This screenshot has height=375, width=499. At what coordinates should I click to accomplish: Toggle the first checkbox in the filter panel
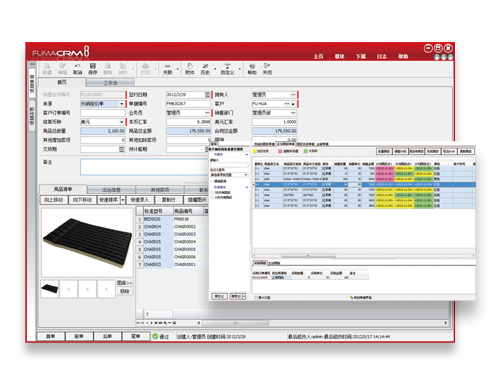(212, 181)
